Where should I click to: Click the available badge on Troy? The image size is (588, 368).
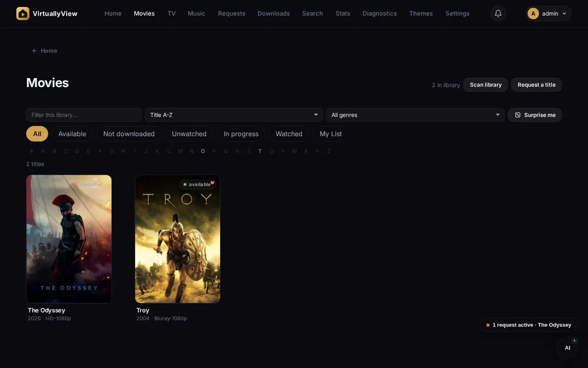pos(197,184)
